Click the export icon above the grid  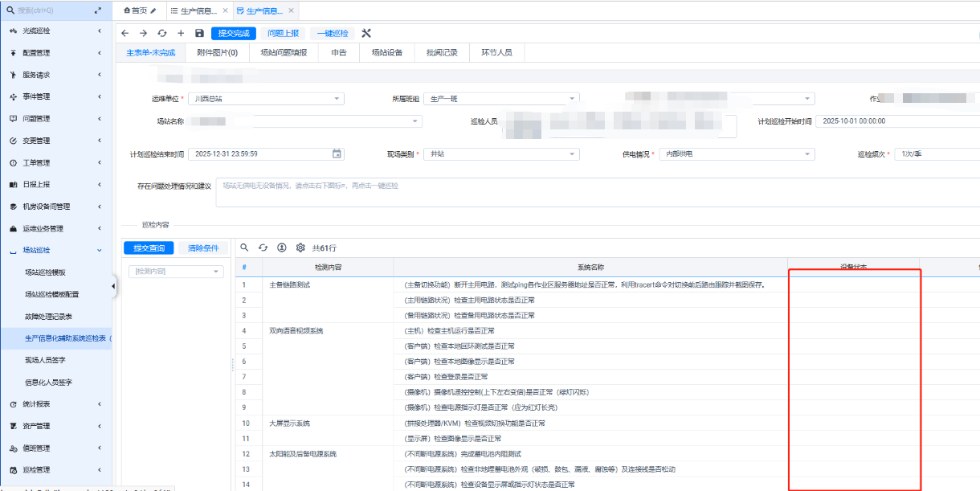click(x=282, y=248)
